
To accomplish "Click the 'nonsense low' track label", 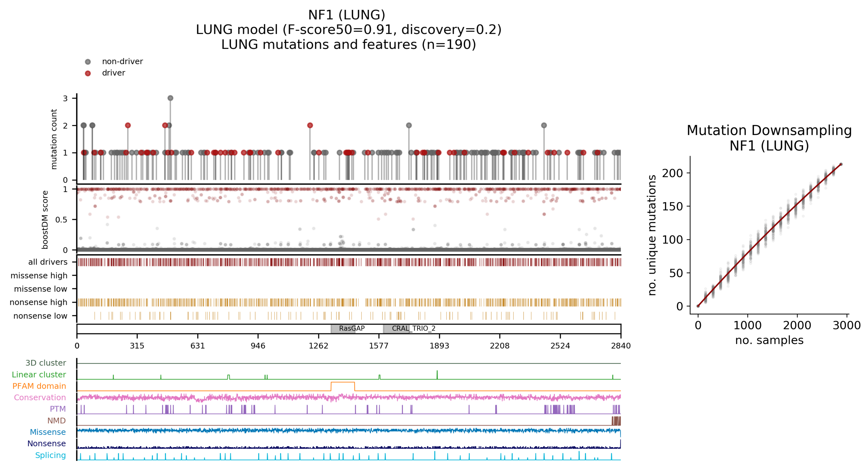I will (40, 316).
